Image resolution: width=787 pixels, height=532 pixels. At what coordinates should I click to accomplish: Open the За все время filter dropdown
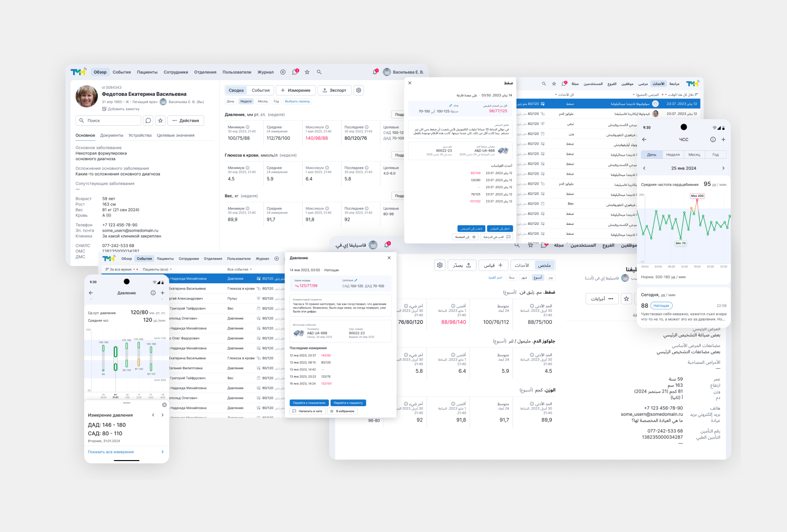(x=121, y=270)
